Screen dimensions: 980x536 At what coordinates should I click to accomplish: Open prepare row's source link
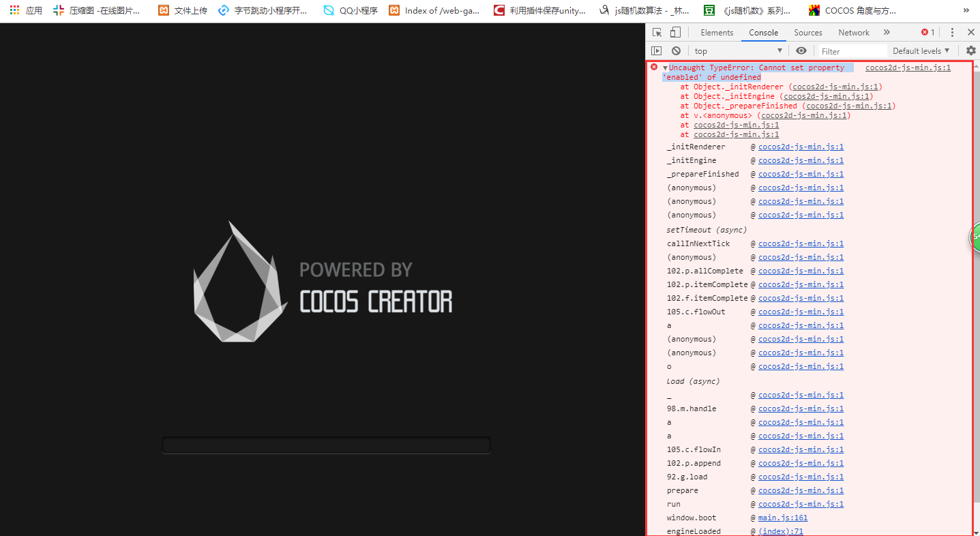point(801,490)
